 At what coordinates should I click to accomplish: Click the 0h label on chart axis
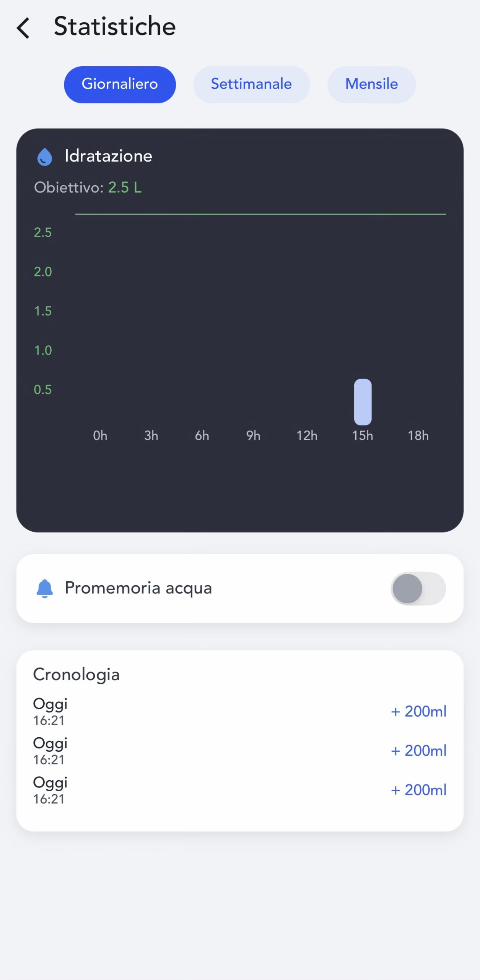tap(100, 436)
